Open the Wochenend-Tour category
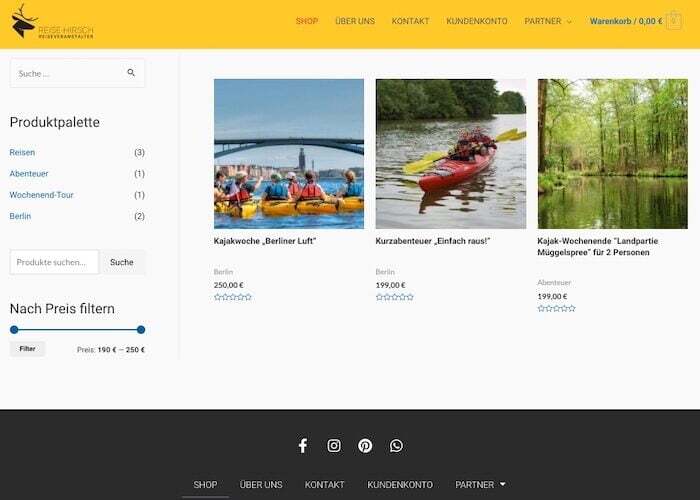 coord(41,195)
